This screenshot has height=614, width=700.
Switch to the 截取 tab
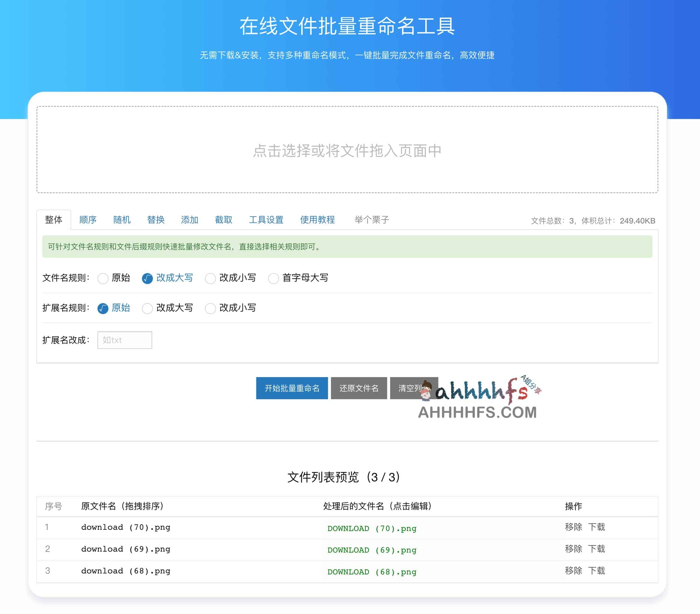[223, 220]
